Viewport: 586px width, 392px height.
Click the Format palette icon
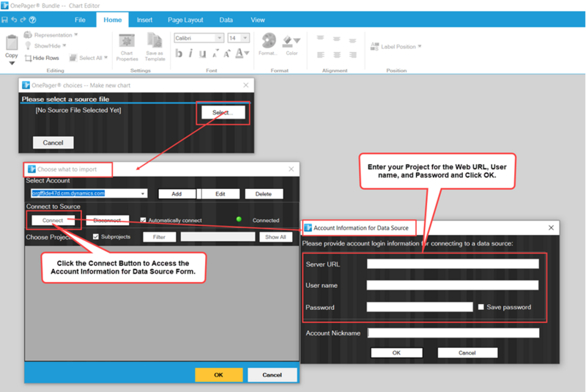(268, 41)
